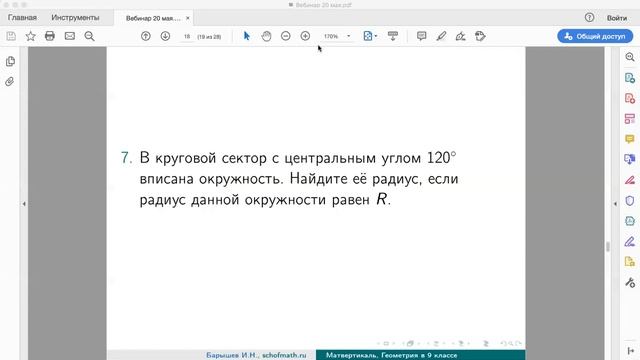640x360 pixels.
Task: Switch to the Главная tab
Action: point(22,18)
